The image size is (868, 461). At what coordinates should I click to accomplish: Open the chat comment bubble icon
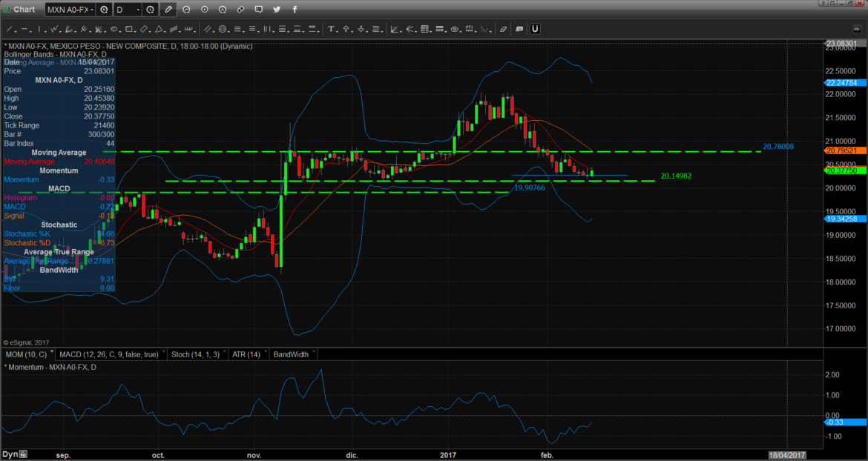tap(258, 10)
